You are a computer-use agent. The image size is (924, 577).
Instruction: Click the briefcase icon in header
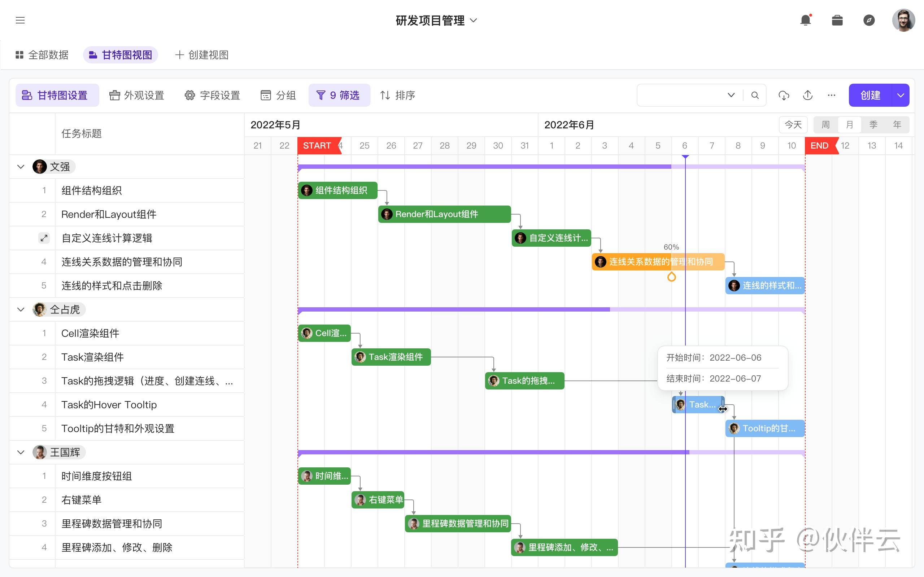point(837,20)
